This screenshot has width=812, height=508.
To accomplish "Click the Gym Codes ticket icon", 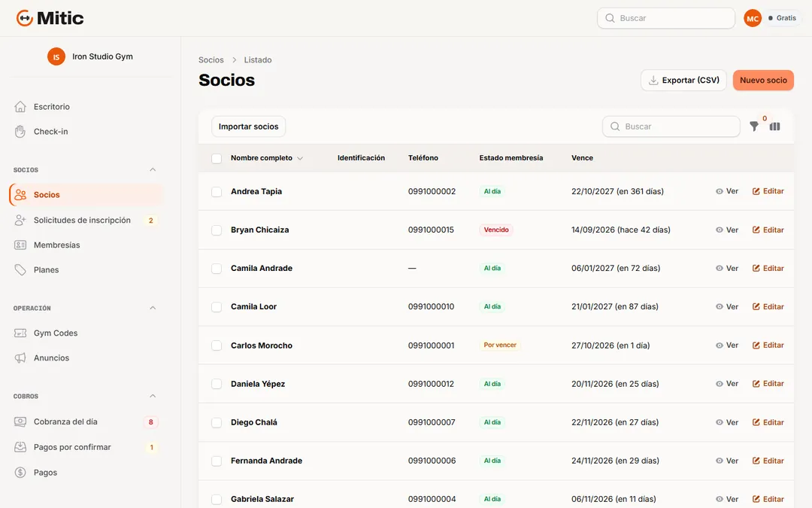I will pos(20,333).
